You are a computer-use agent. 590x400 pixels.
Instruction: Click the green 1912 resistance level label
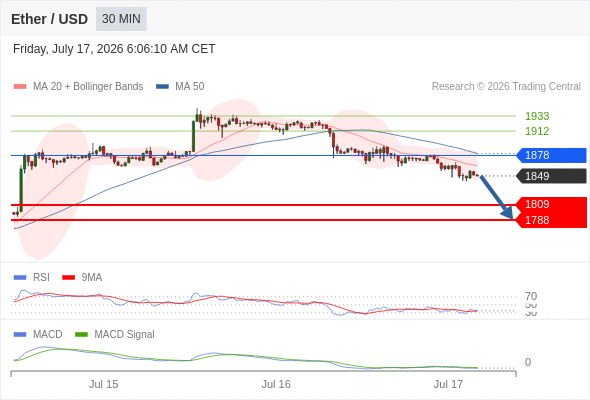[x=537, y=131]
